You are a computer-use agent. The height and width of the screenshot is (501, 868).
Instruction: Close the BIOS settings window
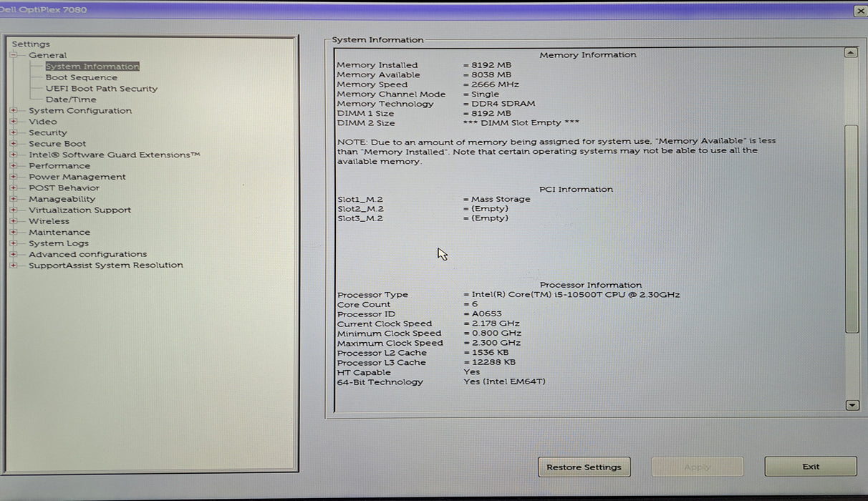(861, 11)
